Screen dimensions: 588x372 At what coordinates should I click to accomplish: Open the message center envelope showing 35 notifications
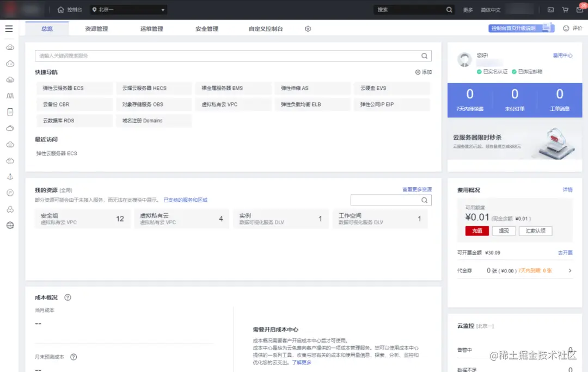click(x=579, y=9)
